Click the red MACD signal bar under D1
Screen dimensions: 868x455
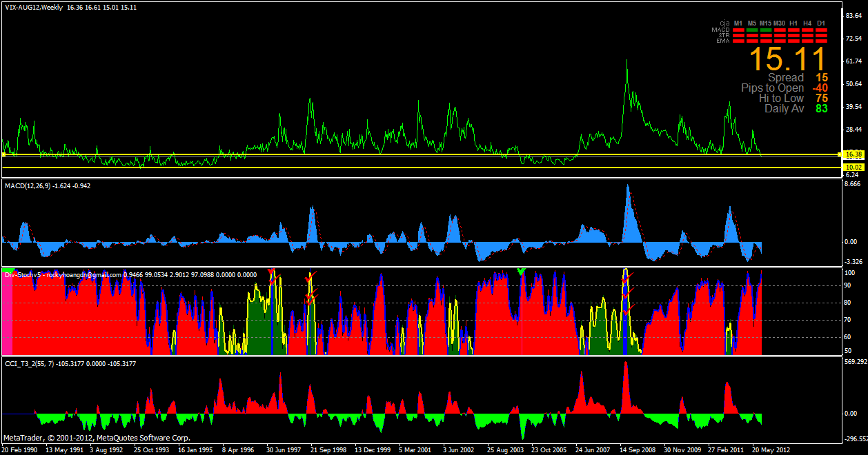[821, 30]
